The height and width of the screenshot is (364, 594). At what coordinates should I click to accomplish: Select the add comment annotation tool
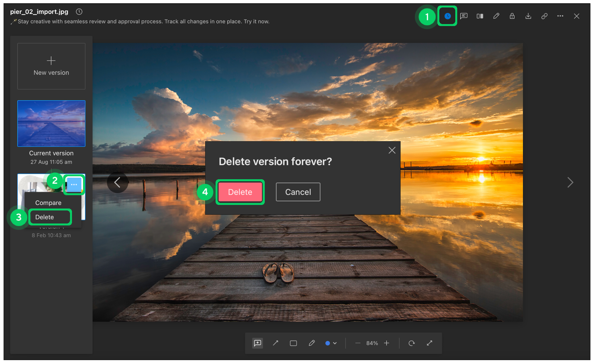258,343
